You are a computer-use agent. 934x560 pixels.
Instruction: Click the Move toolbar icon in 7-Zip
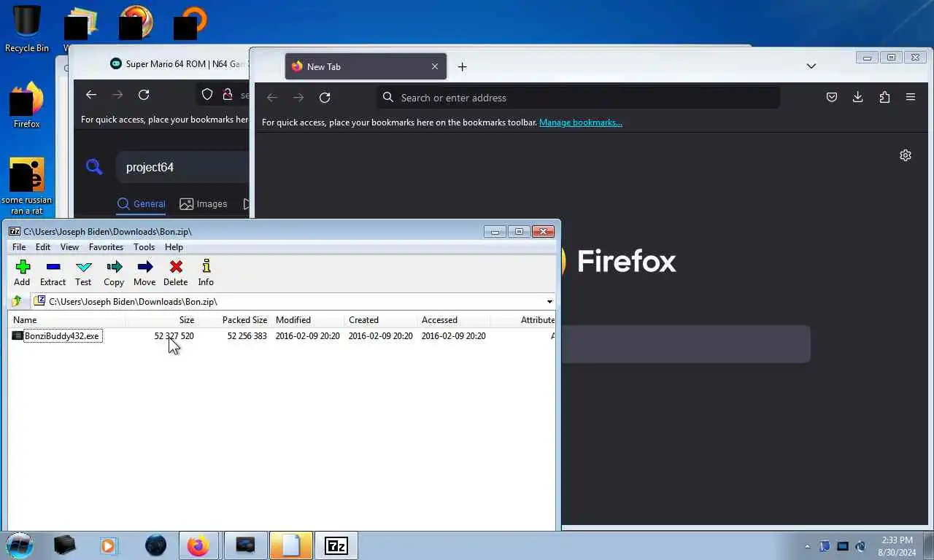144,273
